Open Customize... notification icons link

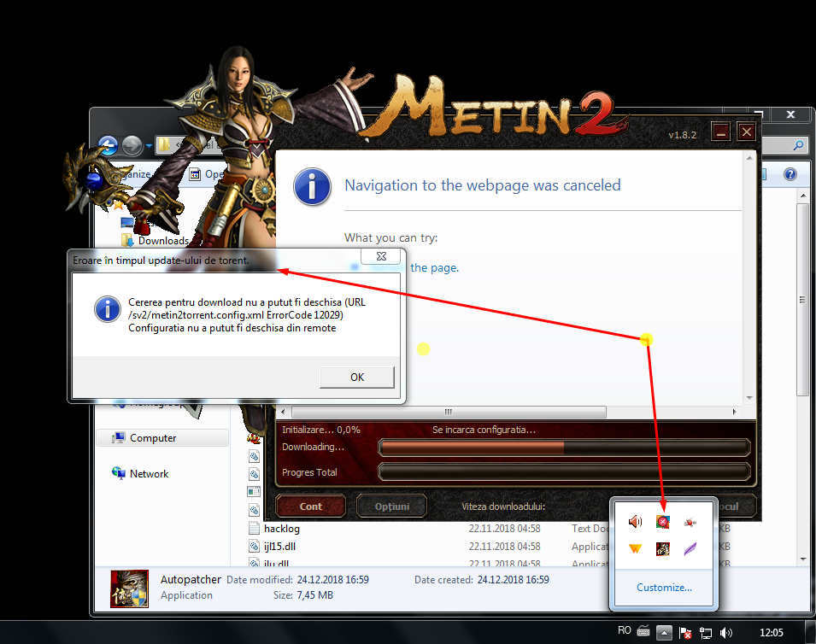[664, 588]
